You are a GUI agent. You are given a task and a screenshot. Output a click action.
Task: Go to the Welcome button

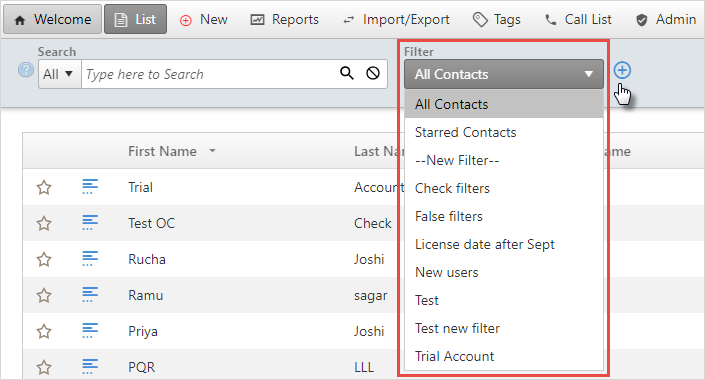(53, 19)
